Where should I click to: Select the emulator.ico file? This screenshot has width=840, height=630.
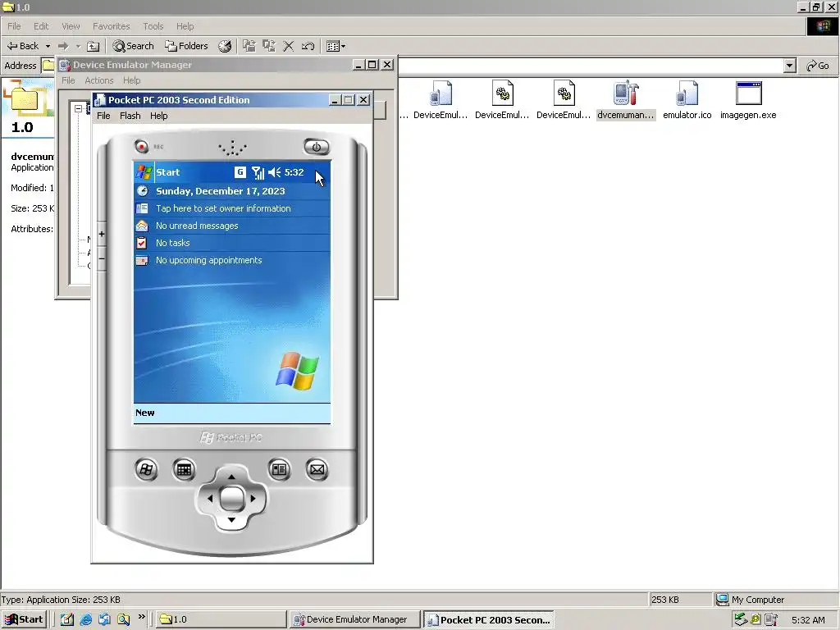687,100
